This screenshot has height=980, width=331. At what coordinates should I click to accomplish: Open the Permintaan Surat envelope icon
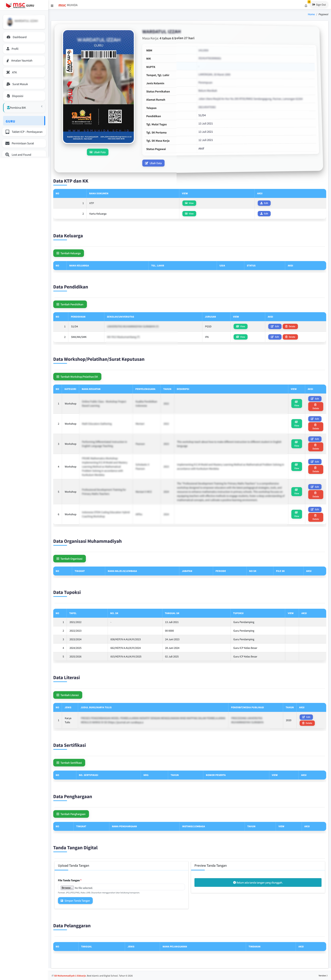click(x=7, y=143)
